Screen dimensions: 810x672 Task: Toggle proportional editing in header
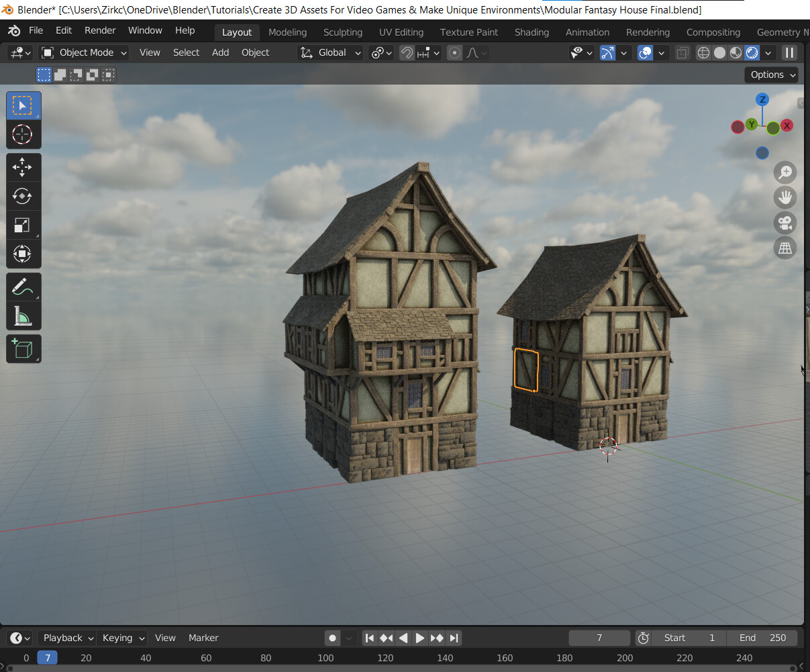(x=454, y=52)
